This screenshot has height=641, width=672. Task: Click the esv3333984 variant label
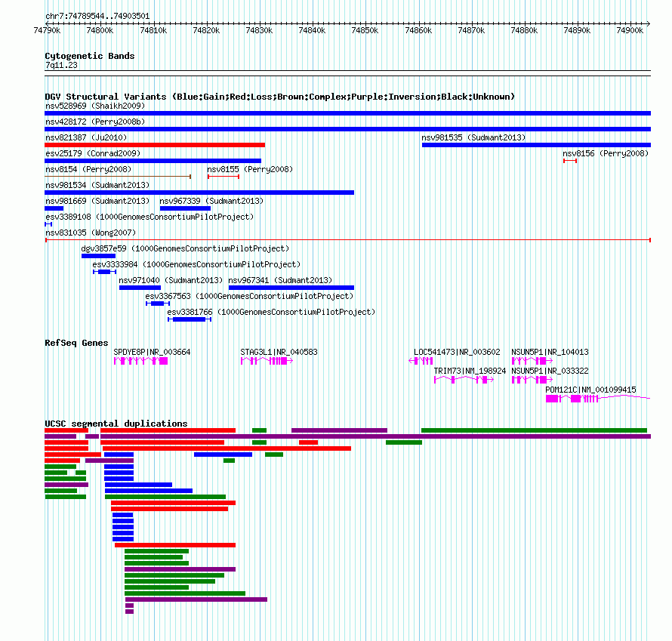pyautogui.click(x=197, y=264)
